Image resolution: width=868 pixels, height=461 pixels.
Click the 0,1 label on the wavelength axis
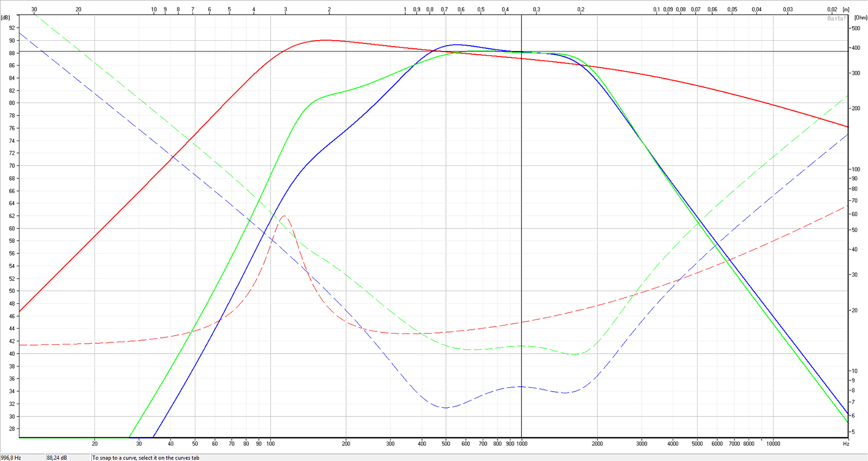click(x=657, y=10)
